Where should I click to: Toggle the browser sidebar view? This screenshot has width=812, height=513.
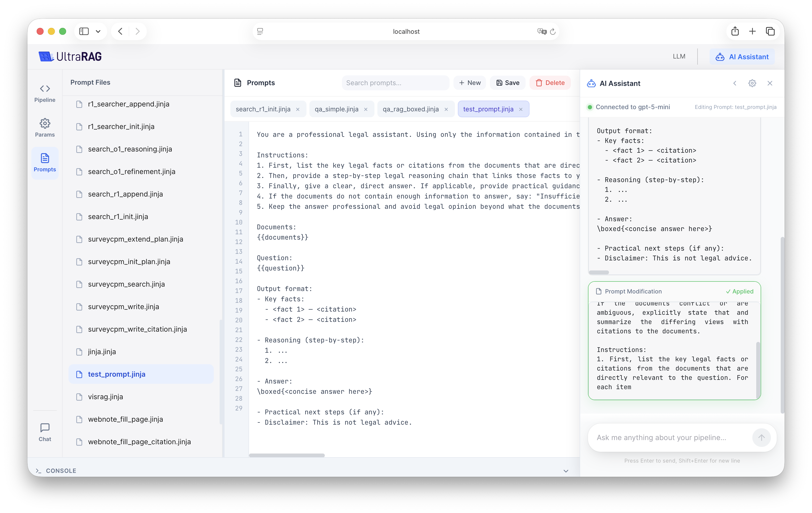click(84, 31)
